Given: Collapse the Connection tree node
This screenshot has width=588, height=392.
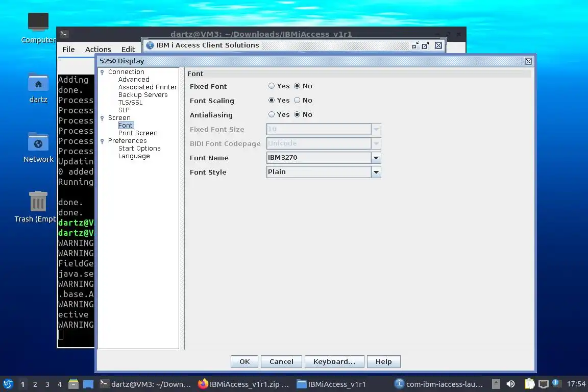Looking at the screenshot, I should pos(102,72).
